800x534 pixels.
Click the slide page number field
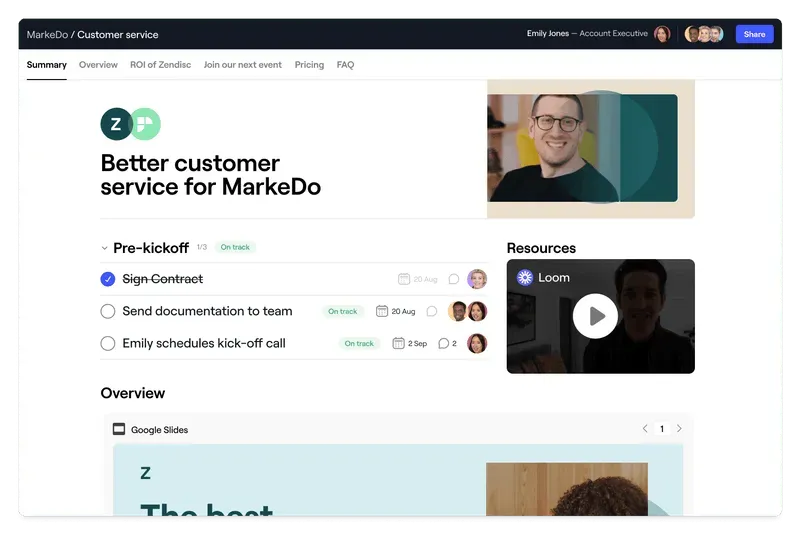pyautogui.click(x=662, y=428)
